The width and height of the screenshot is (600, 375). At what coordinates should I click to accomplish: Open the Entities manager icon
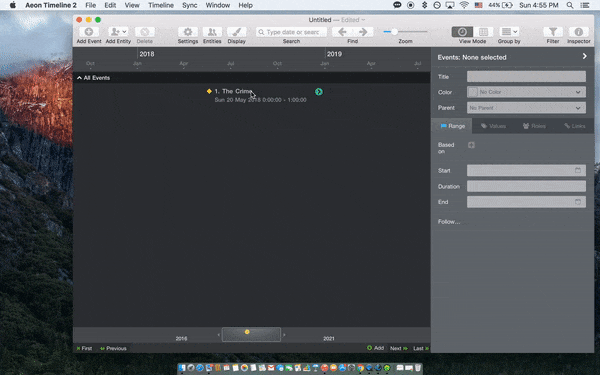212,32
